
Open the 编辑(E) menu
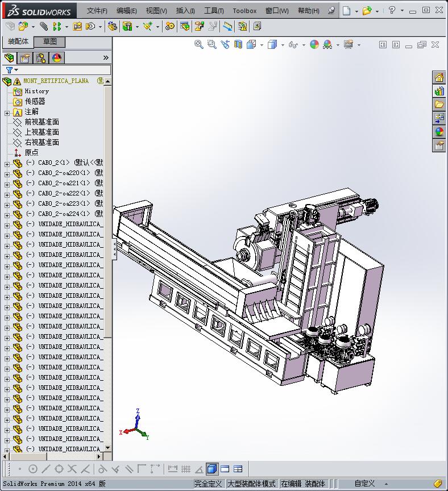[127, 11]
